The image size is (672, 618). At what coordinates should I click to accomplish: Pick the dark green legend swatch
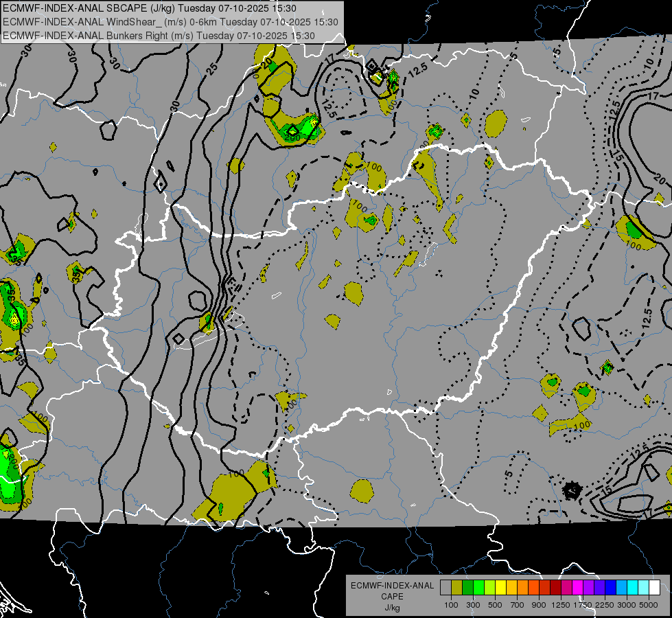467,588
